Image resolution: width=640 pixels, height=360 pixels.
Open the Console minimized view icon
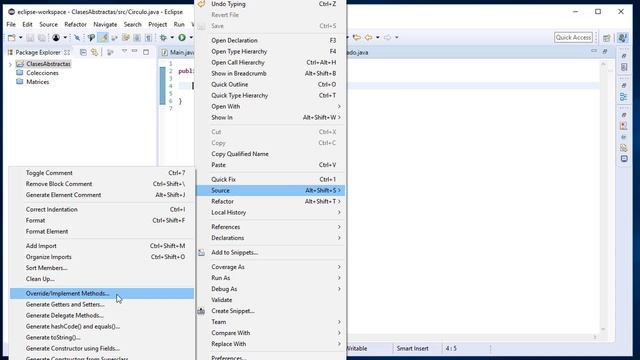point(624,159)
